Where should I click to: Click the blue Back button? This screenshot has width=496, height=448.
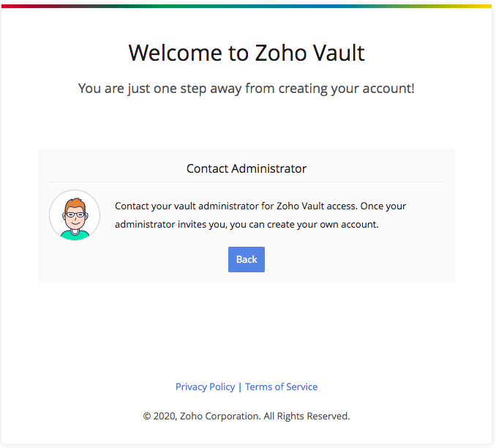[x=246, y=259]
